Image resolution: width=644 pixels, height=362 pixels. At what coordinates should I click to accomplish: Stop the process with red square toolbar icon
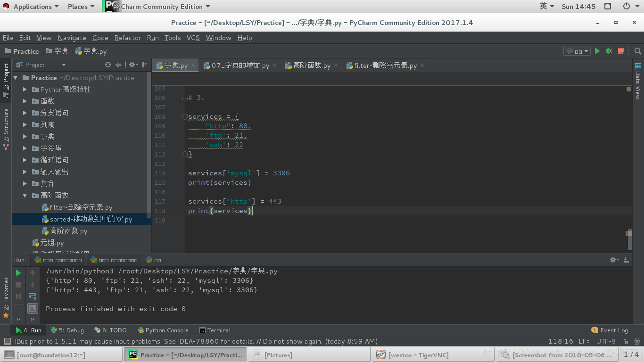[x=621, y=51]
